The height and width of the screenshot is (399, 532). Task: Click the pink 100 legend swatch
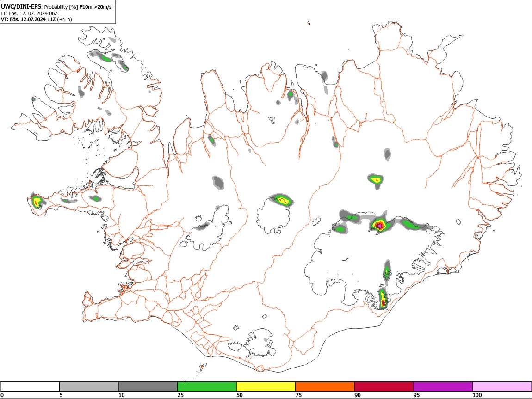(x=502, y=387)
